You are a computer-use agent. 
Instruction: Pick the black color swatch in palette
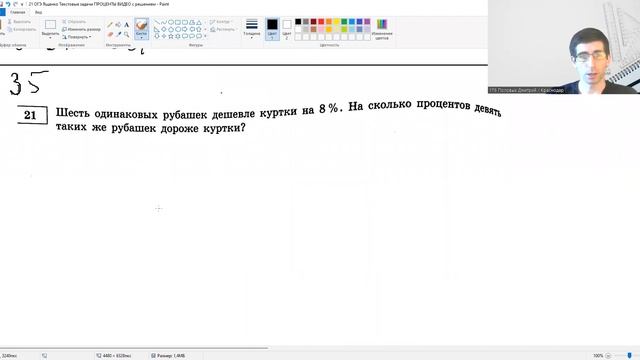[298, 22]
